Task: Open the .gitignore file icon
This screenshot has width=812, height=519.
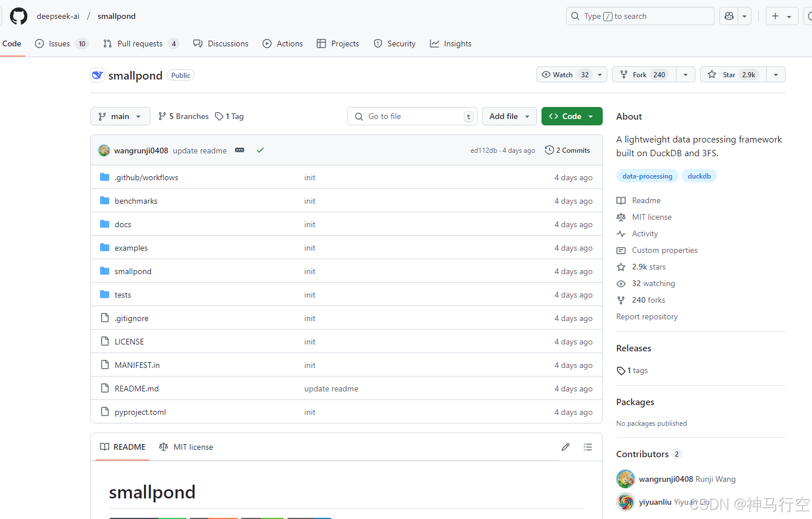Action: (105, 318)
